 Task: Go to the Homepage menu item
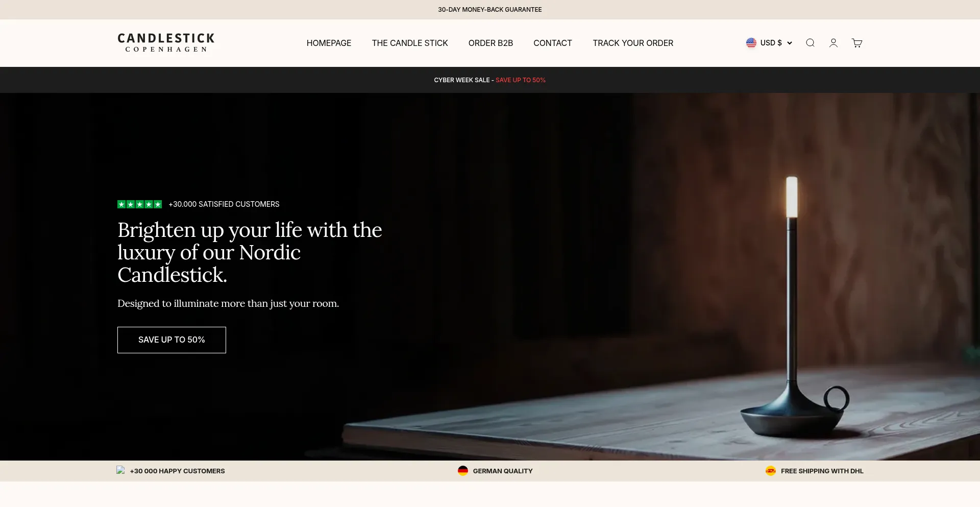(329, 43)
